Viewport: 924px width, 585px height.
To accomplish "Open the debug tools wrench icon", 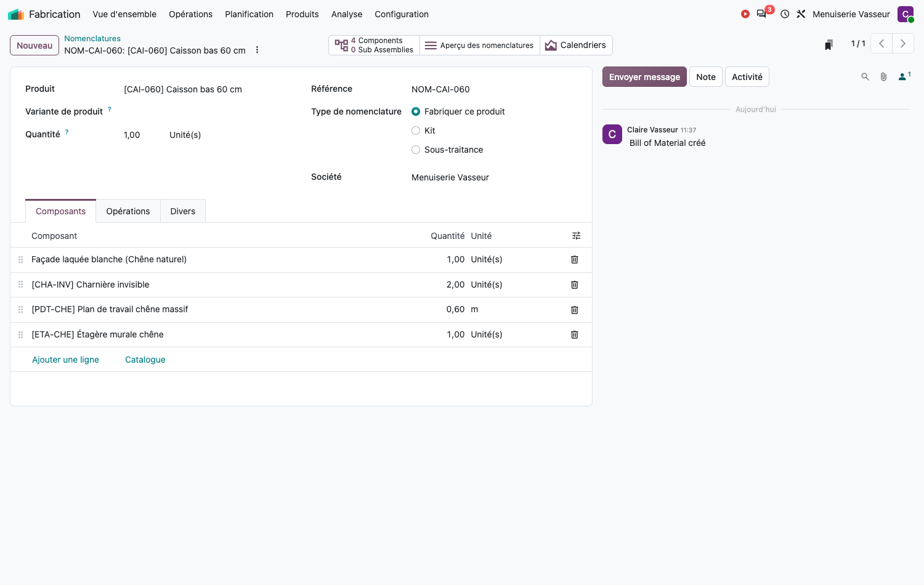I will tap(801, 14).
